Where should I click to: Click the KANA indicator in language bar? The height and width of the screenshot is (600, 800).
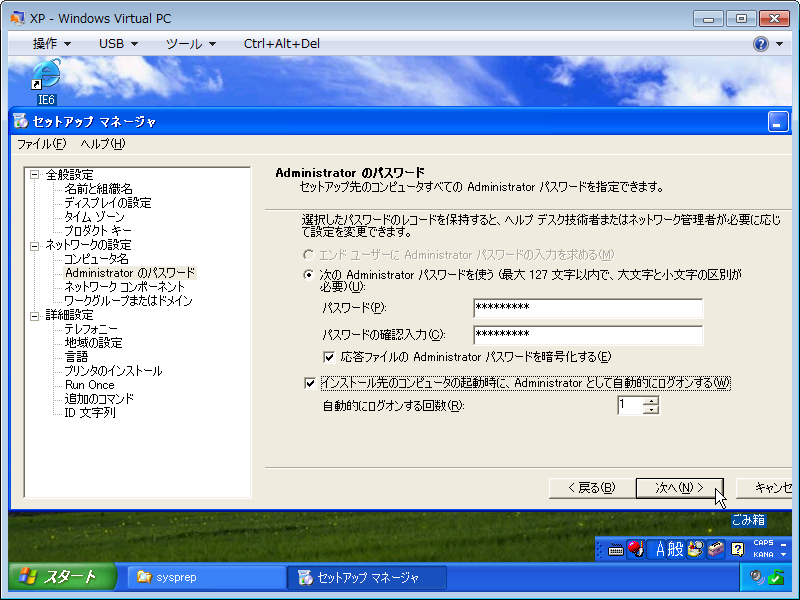point(763,555)
